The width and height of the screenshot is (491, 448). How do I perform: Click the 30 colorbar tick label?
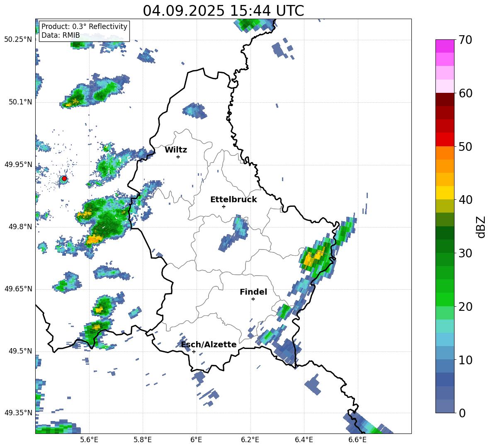[x=465, y=253]
